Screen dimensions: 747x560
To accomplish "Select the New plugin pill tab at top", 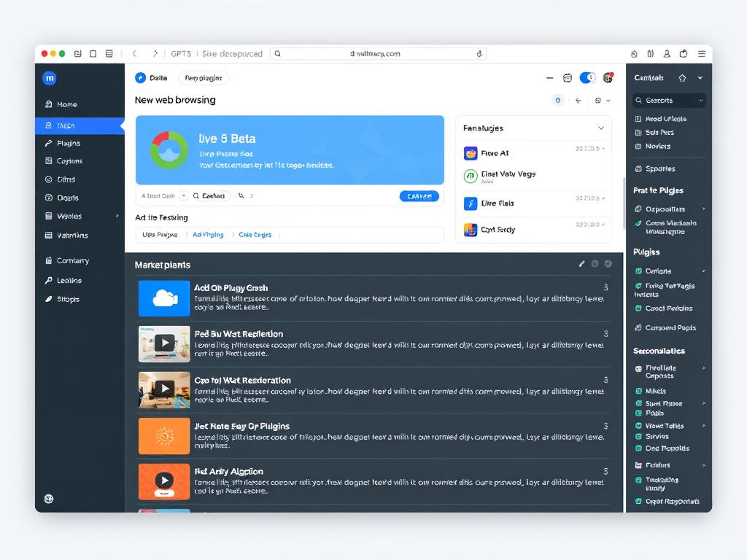I will 204,77.
